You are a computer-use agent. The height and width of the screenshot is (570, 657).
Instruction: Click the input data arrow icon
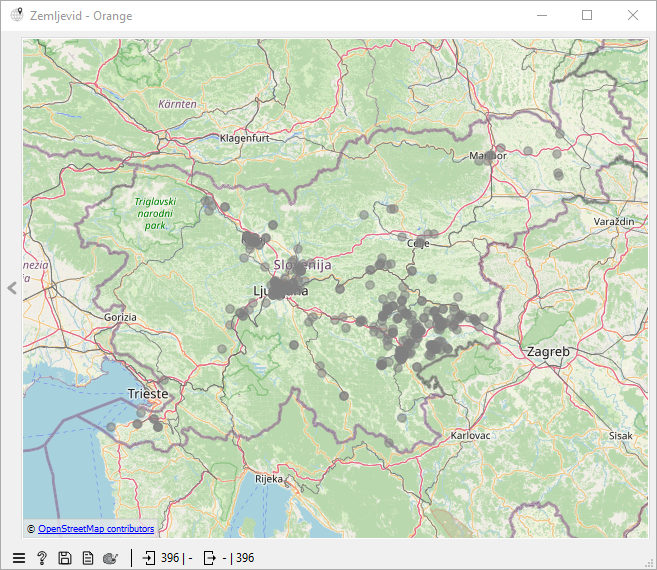click(x=149, y=558)
